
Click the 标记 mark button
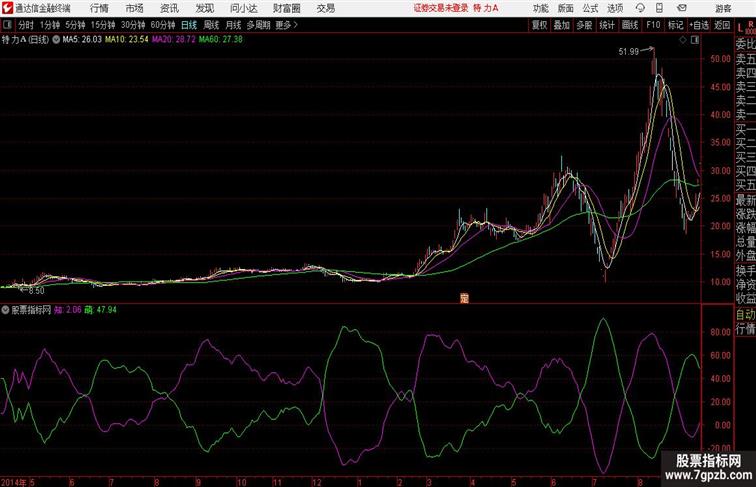click(x=675, y=25)
